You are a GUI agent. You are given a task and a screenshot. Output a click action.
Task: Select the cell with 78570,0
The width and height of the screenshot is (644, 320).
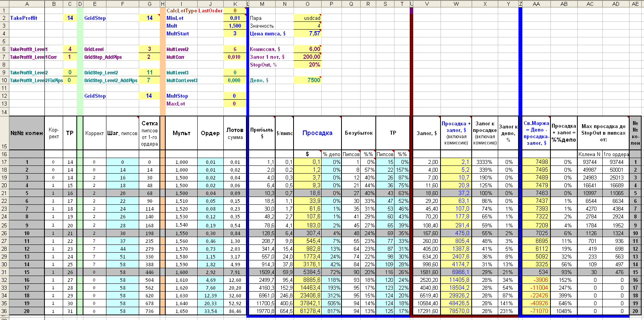point(456,311)
